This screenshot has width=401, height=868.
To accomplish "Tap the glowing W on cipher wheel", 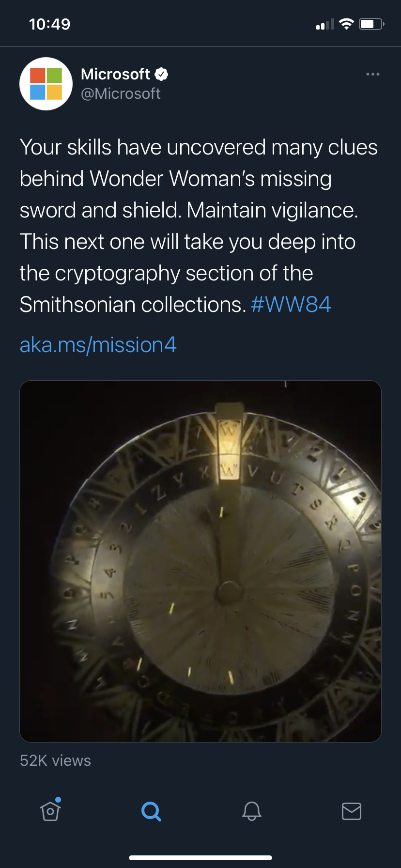I will [x=229, y=470].
